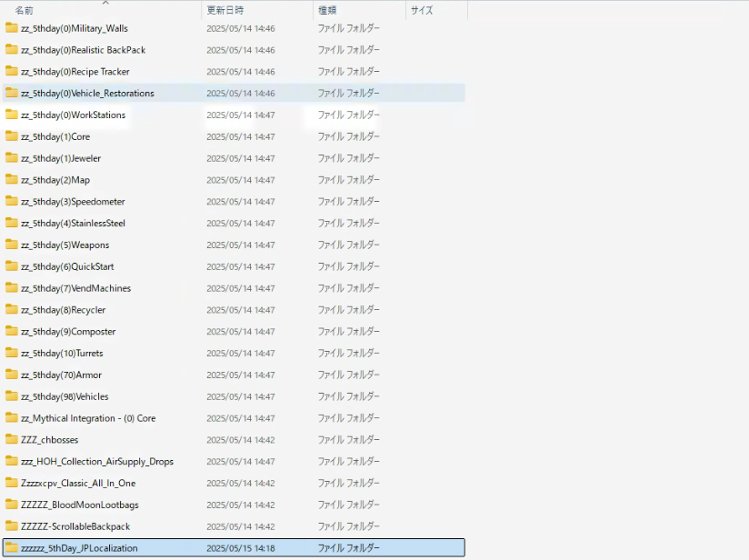Click folder icon of zz_5thday(0)Recipe Tracker

(x=12, y=72)
